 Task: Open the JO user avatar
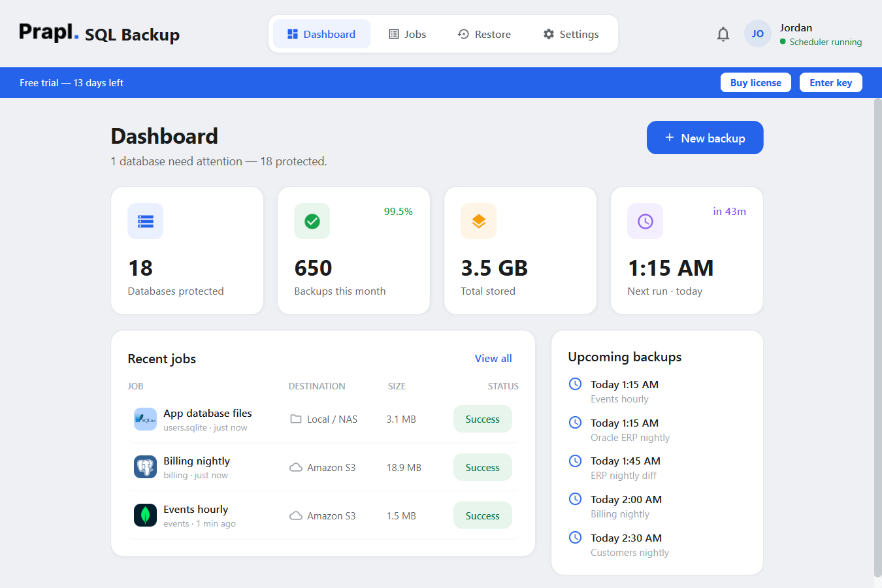758,34
